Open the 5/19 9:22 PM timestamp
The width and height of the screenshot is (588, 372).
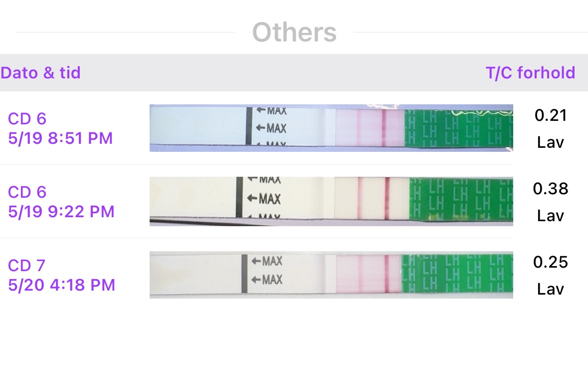(61, 211)
